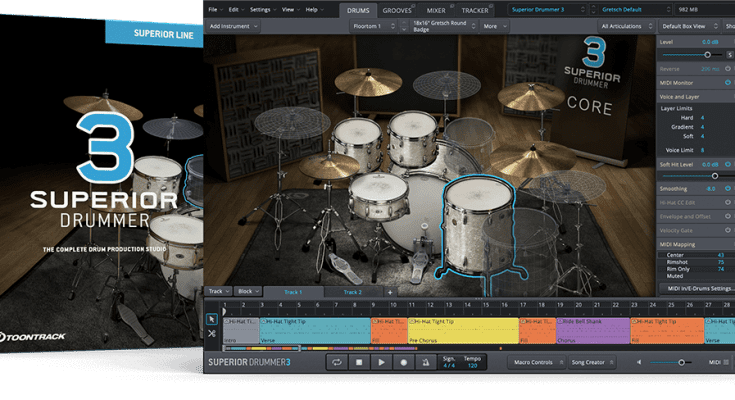
Task: Toggle Soft Hit Level on or off
Action: pyautogui.click(x=728, y=164)
